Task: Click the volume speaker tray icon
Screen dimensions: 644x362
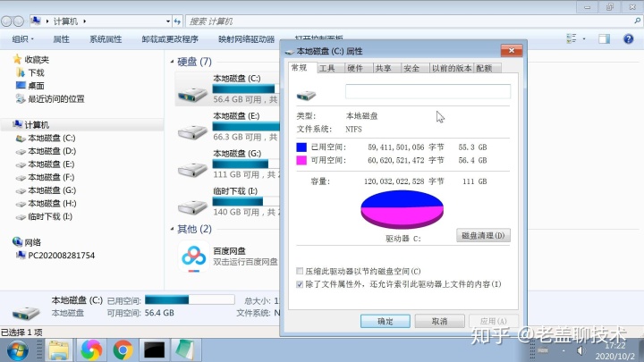Action: point(580,350)
